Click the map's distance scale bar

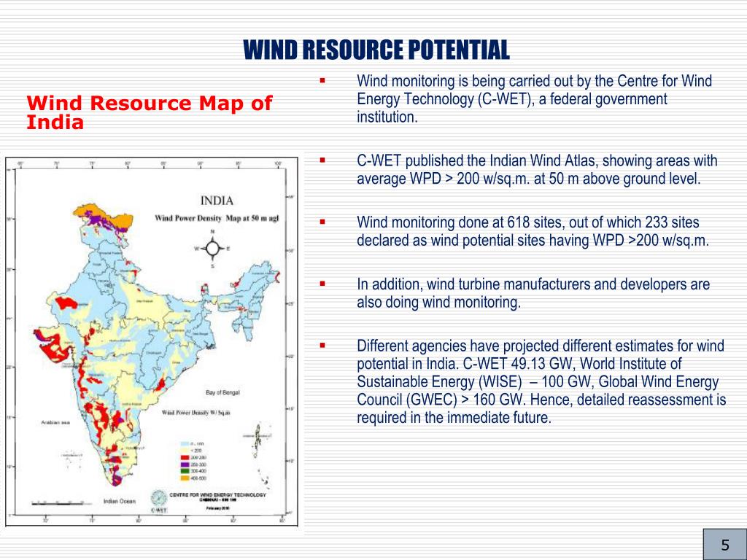click(x=61, y=503)
